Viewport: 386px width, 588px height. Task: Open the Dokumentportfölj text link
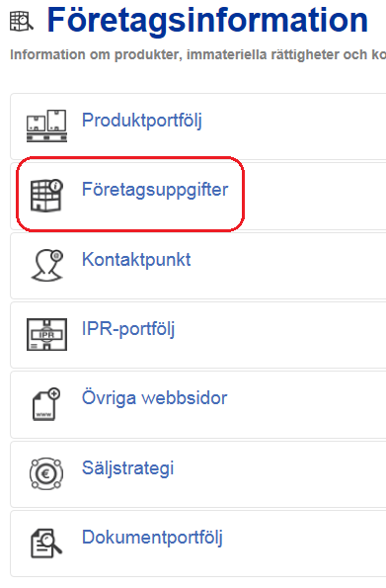(153, 538)
